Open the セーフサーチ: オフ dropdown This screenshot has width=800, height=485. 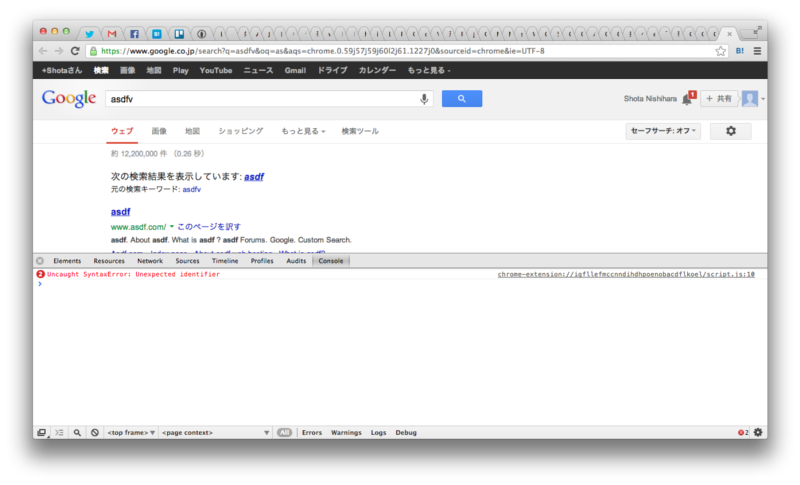663,131
